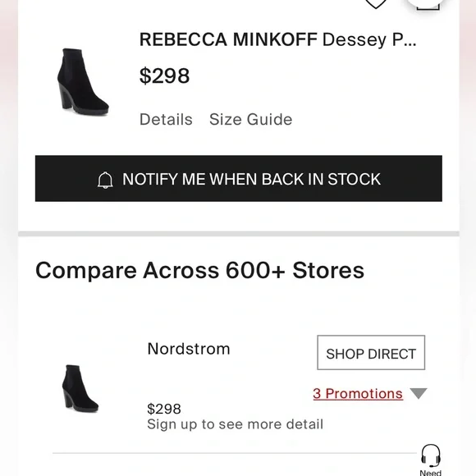
Task: Click the truncated Dessey P… name text
Action: [369, 40]
